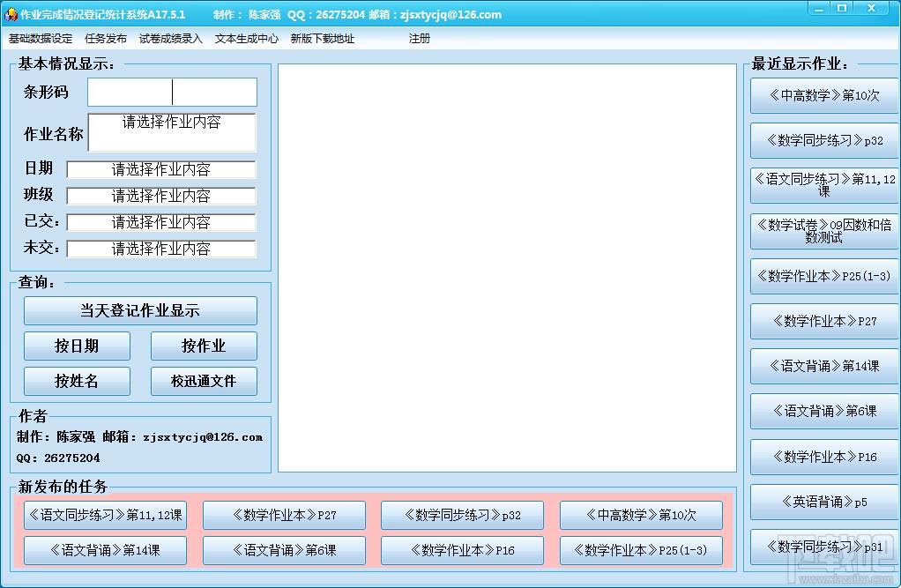The image size is (901, 588).
Task: Maximize the application window
Action: tap(842, 8)
